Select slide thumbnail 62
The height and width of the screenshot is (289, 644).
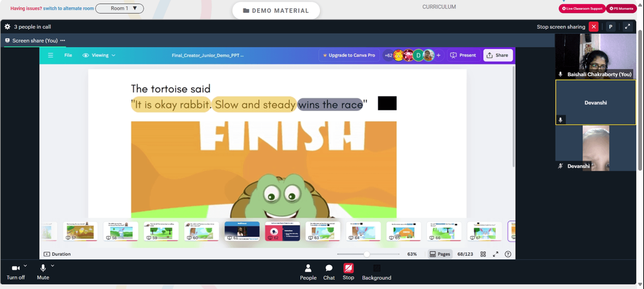(283, 232)
